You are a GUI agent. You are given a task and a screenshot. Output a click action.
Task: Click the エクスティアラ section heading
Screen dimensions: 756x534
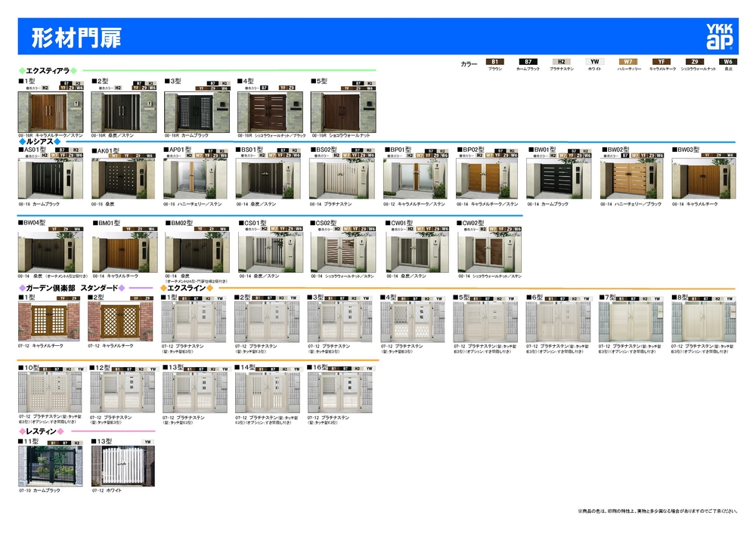pyautogui.click(x=48, y=71)
